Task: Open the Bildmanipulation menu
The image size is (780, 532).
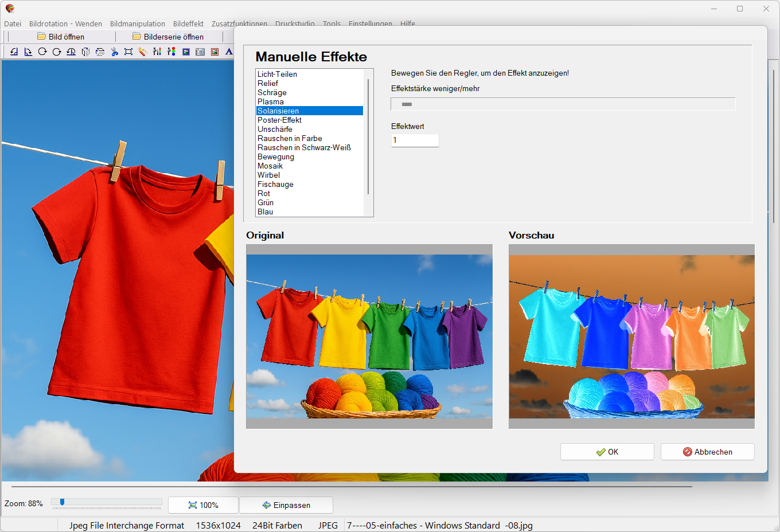Action: 138,24
